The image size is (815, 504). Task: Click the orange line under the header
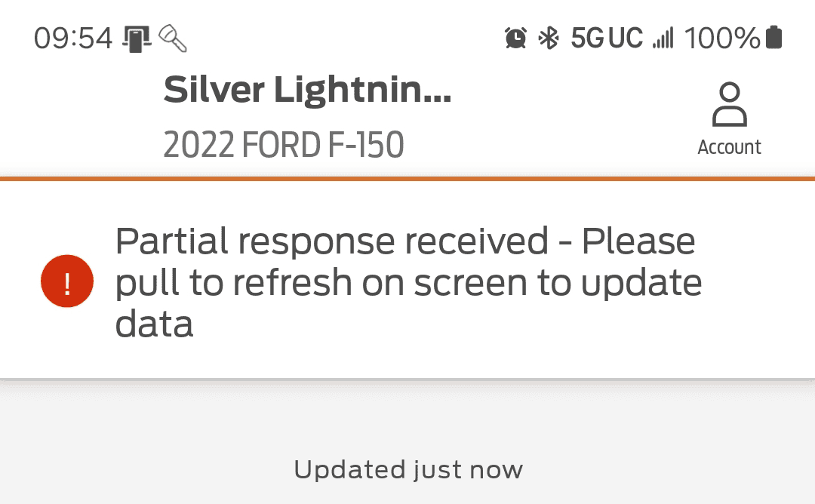[x=407, y=179]
